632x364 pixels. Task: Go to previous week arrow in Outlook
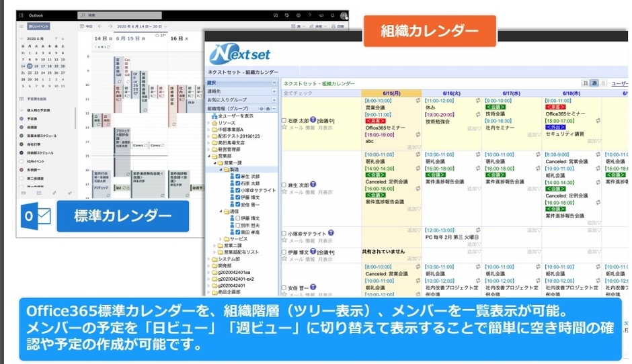click(100, 26)
